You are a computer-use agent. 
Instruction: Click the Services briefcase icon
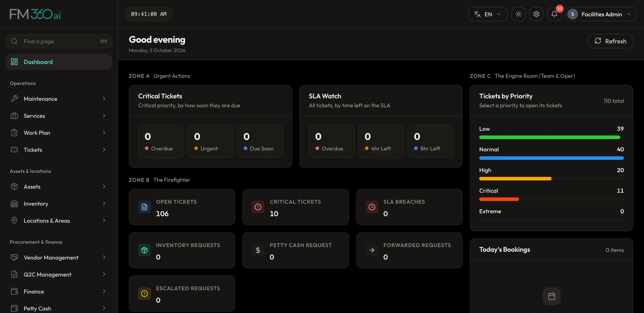(14, 116)
